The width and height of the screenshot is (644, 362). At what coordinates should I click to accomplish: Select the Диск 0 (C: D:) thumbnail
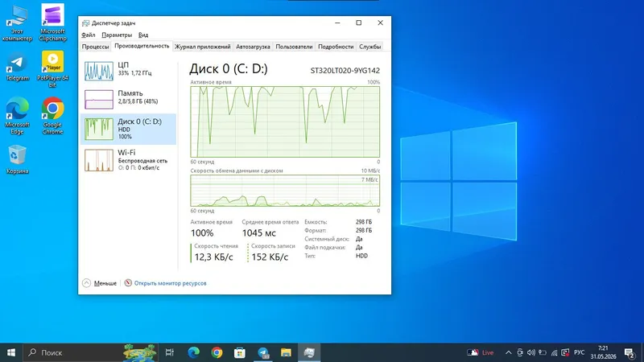click(99, 129)
